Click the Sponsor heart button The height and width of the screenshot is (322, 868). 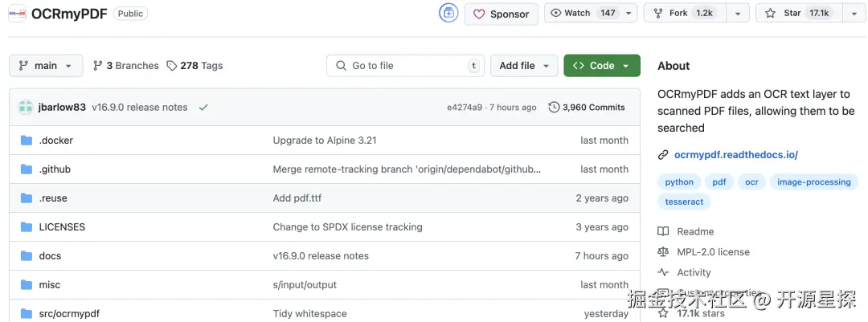pos(502,14)
